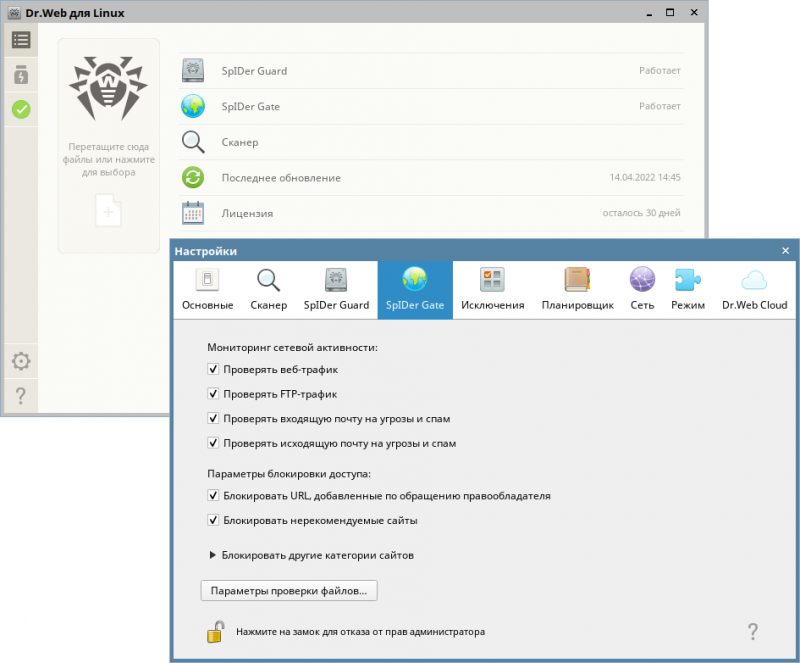Close the Настройки dialog
800x663 pixels.
tap(785, 251)
